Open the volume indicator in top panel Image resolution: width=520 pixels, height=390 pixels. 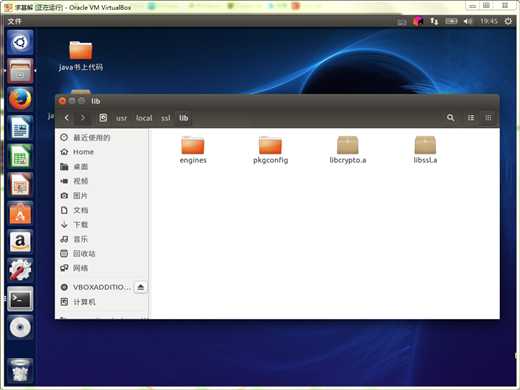[x=468, y=21]
